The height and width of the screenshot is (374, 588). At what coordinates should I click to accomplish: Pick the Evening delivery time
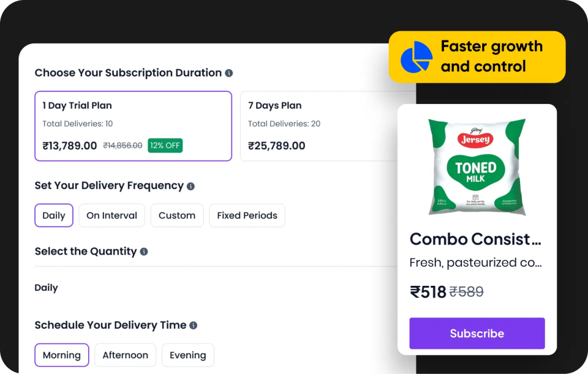point(187,355)
